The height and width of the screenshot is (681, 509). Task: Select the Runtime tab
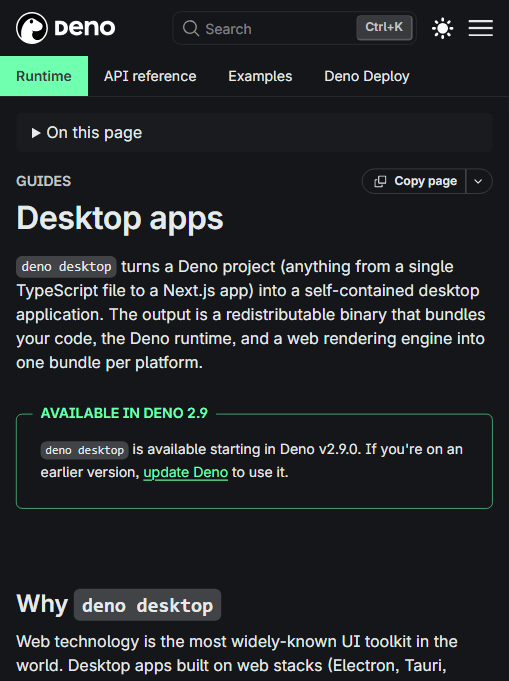44,76
